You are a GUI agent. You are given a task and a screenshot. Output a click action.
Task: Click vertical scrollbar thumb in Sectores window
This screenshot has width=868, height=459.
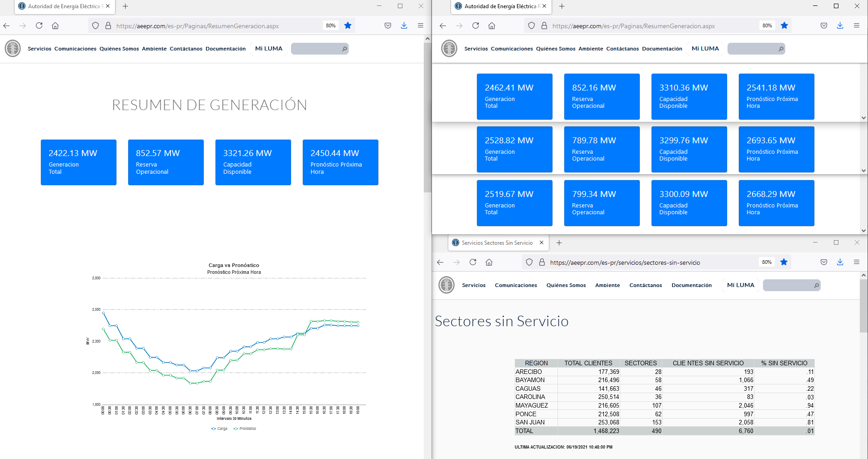click(864, 306)
